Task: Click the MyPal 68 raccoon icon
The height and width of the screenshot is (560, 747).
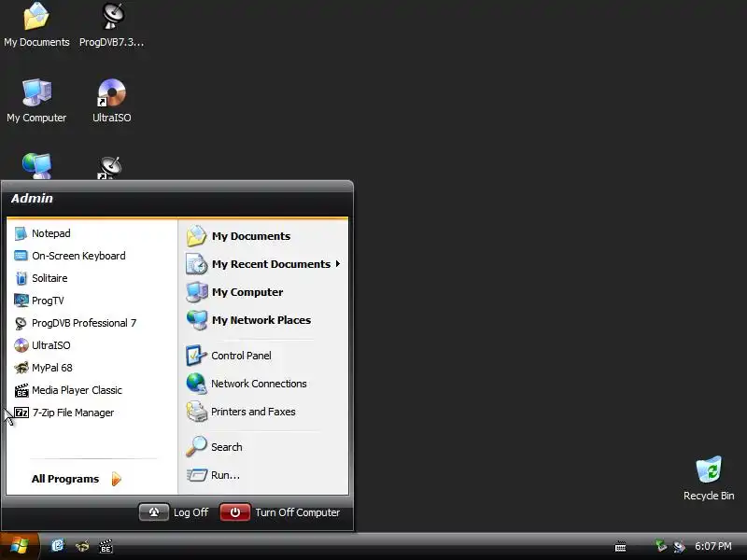Action: [x=21, y=368]
